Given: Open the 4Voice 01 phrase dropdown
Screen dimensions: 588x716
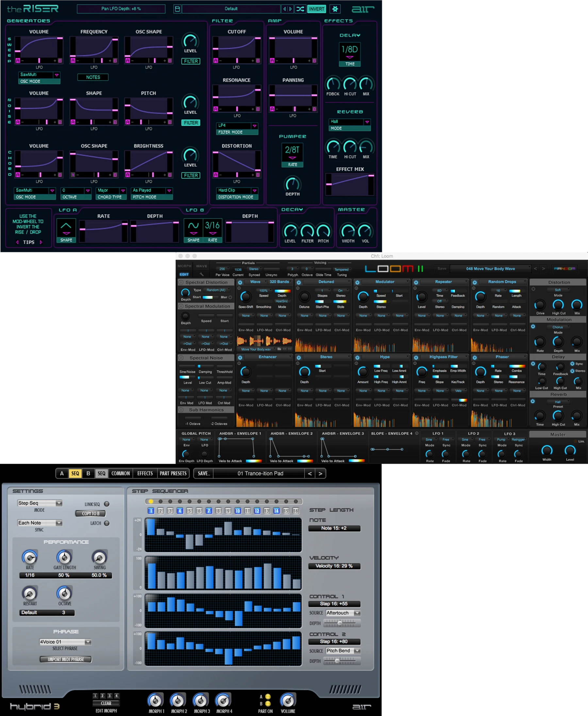Looking at the screenshot, I should click(x=65, y=641).
